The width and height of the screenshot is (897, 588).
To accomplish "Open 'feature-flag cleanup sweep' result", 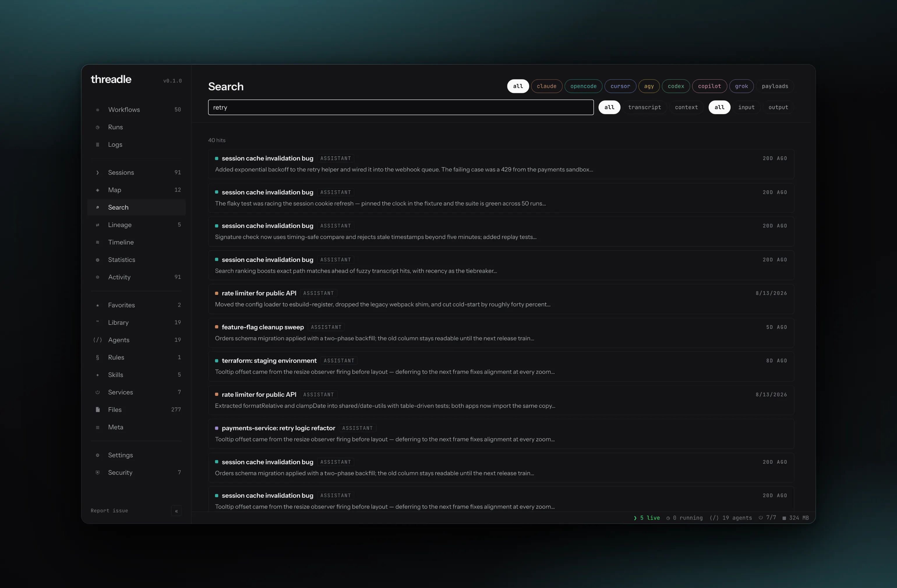I will (x=501, y=333).
